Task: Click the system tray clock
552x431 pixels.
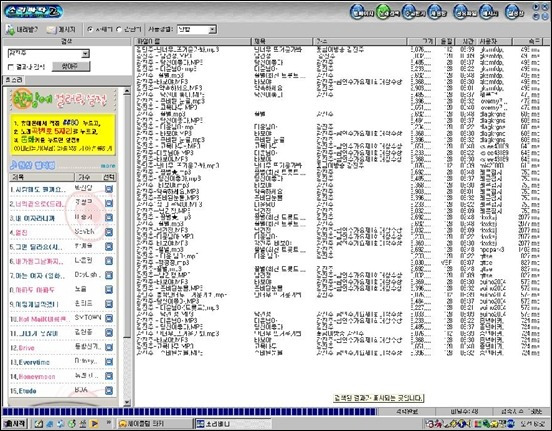Action: (x=534, y=424)
